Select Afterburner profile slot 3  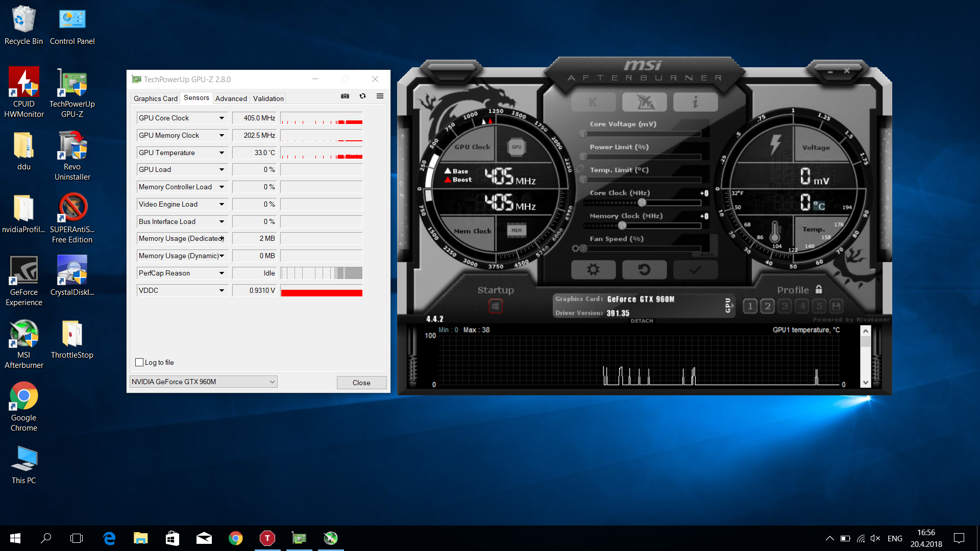click(x=785, y=306)
